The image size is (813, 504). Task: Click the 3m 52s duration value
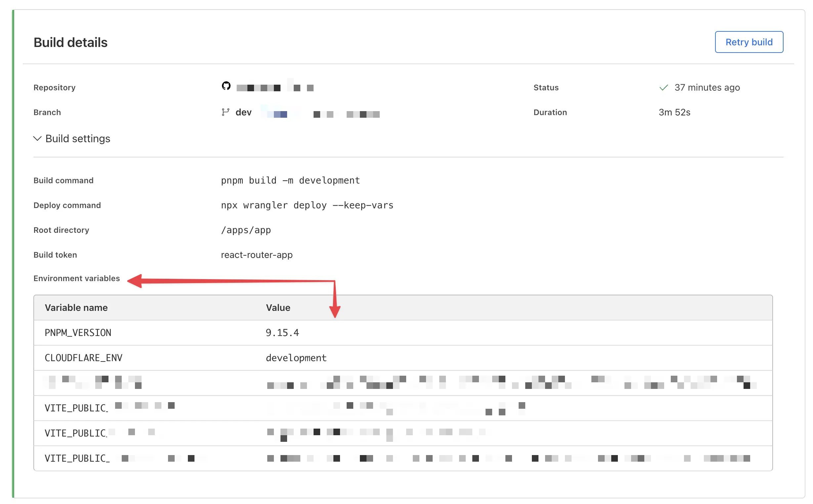(674, 112)
